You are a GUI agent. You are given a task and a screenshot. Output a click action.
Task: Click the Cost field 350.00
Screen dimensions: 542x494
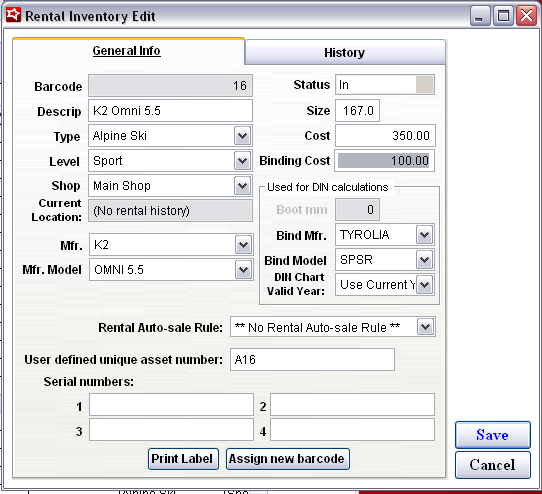pyautogui.click(x=385, y=136)
